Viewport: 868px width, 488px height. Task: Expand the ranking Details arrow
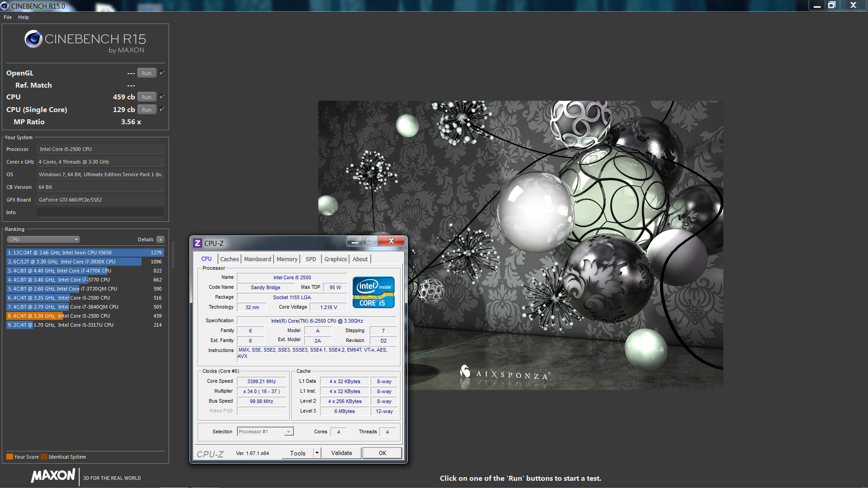[160, 239]
